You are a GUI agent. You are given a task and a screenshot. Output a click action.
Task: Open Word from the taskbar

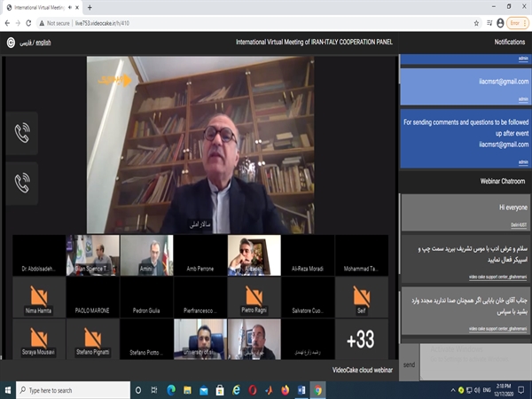click(301, 390)
